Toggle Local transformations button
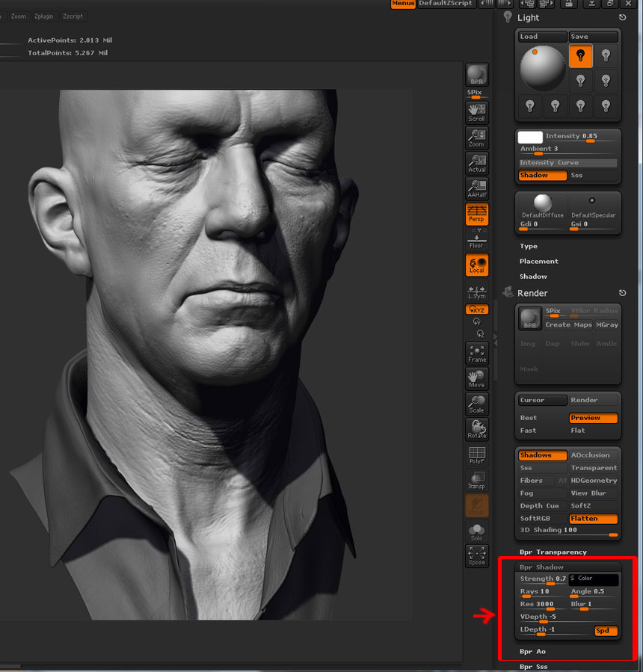The width and height of the screenshot is (643, 672). pyautogui.click(x=477, y=265)
